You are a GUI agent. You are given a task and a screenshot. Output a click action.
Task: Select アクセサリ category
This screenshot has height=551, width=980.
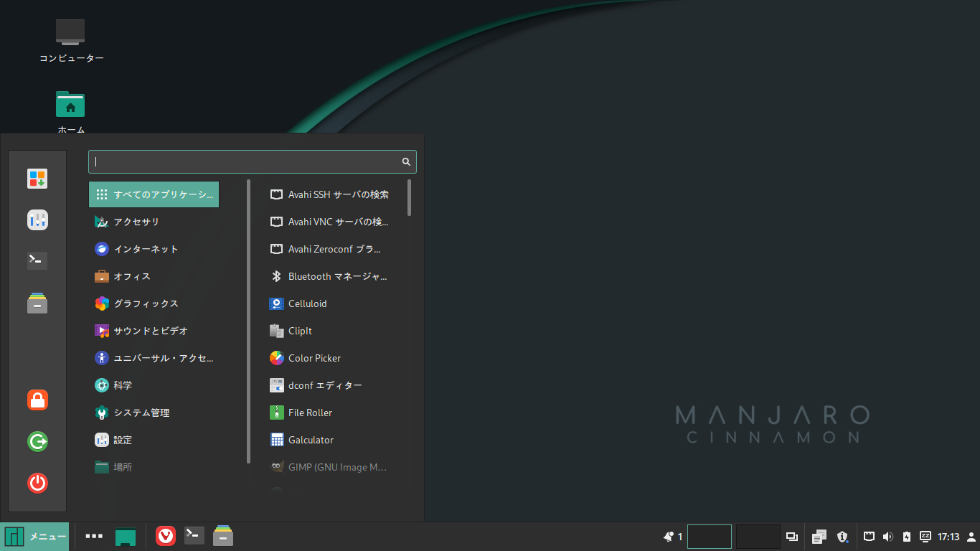pos(154,222)
